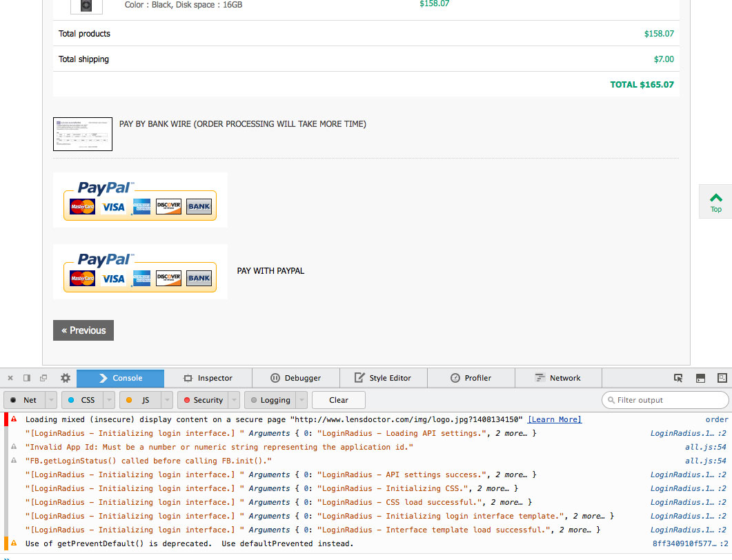Toggle the Net filter button
Screen dimensions: 732x560
[x=24, y=400]
